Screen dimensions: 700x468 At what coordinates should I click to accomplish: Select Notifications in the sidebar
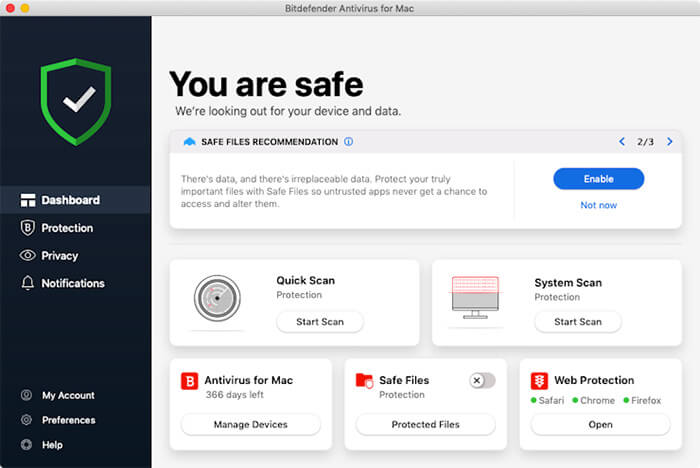click(72, 283)
